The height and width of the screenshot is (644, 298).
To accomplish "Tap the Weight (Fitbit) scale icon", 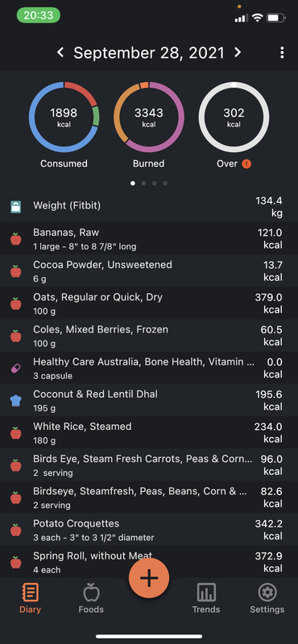I will [x=15, y=207].
